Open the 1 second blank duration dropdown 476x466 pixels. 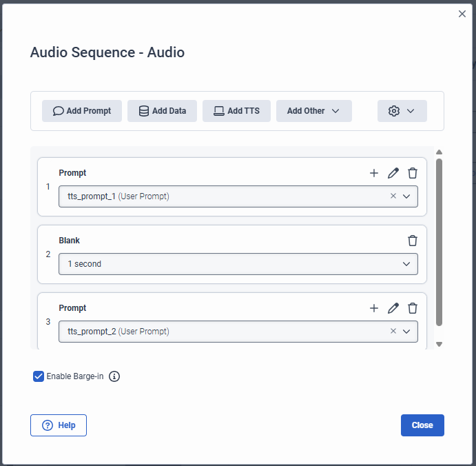point(406,264)
